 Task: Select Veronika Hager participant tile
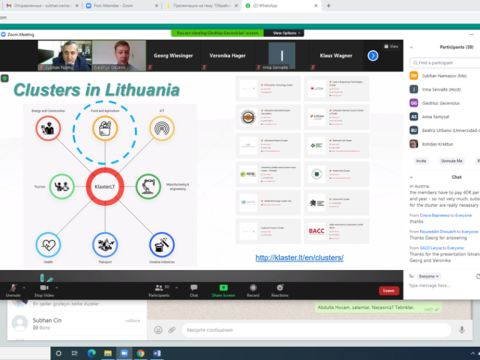(x=227, y=56)
